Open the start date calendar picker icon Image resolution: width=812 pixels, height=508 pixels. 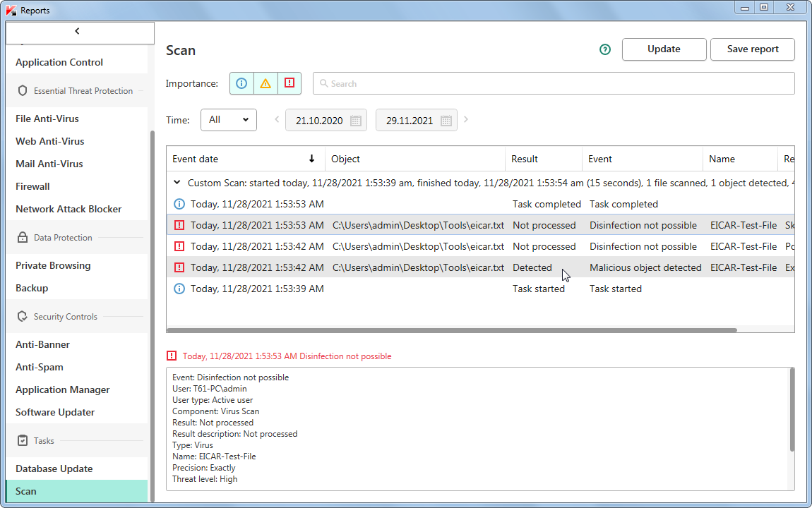pyautogui.click(x=356, y=121)
